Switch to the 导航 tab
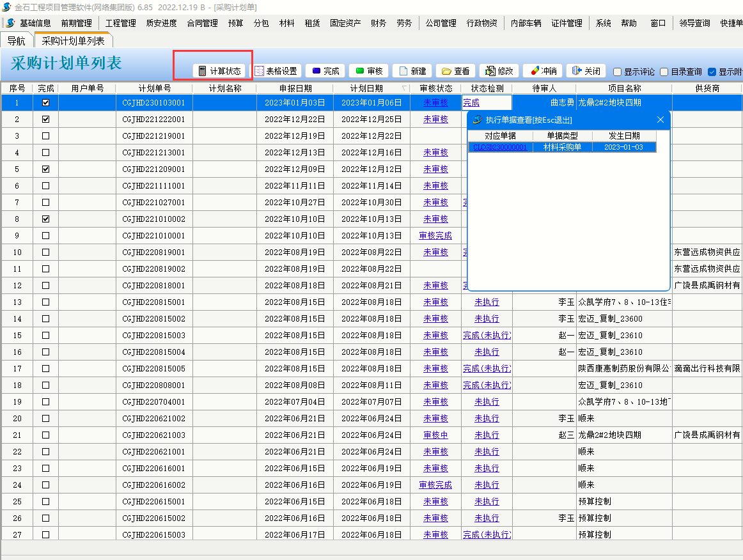The width and height of the screenshot is (743, 560). [17, 41]
